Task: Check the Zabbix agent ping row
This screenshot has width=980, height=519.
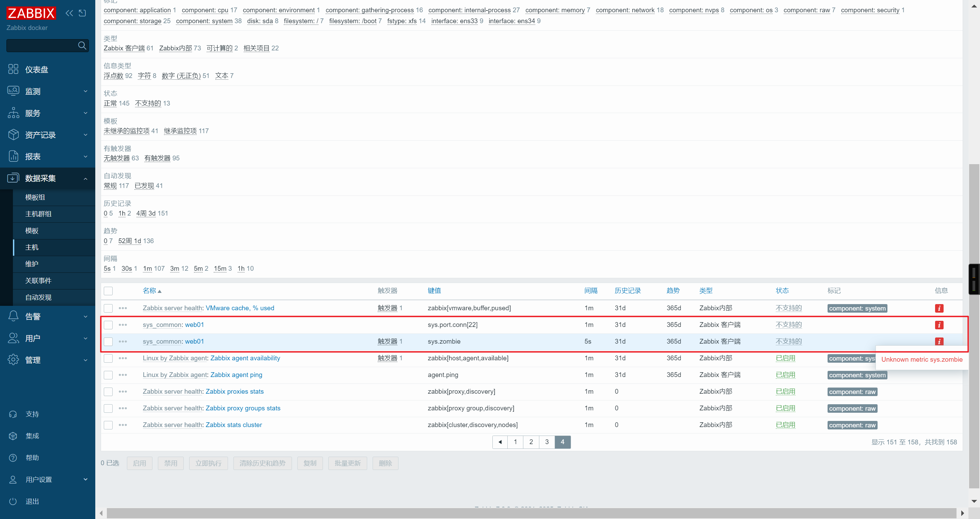Action: pos(109,375)
